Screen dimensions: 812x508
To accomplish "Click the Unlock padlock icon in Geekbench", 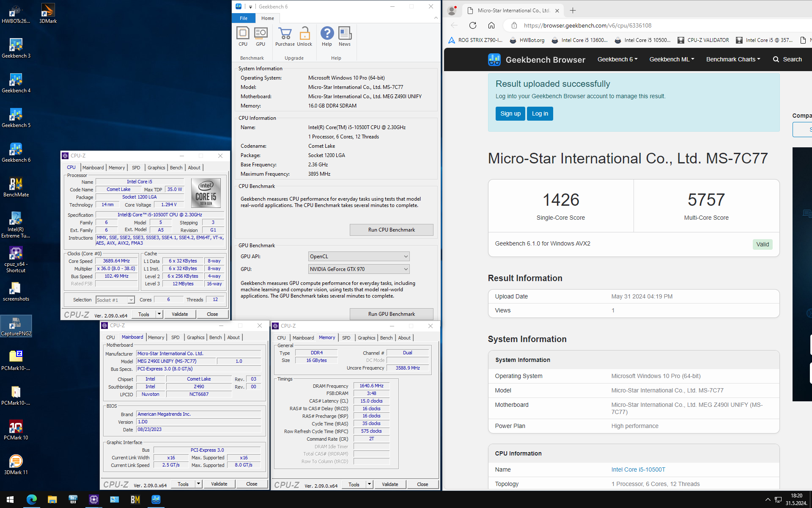I will pyautogui.click(x=304, y=36).
